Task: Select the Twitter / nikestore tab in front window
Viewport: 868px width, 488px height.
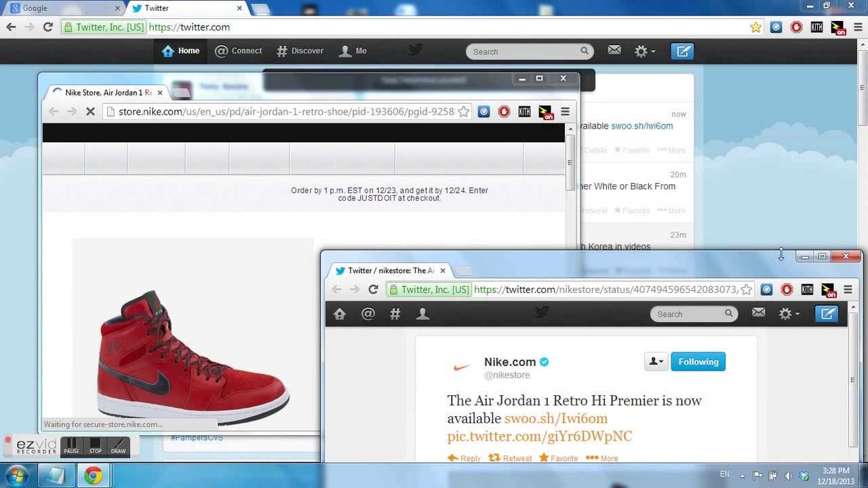Action: [390, 270]
